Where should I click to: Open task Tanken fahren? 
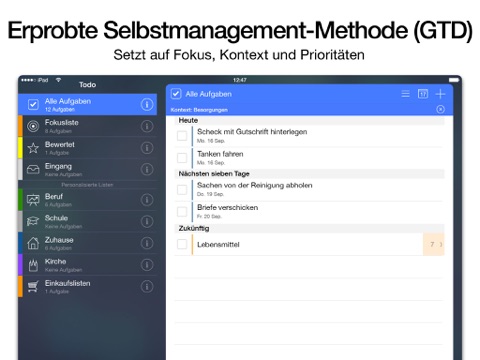pyautogui.click(x=309, y=158)
